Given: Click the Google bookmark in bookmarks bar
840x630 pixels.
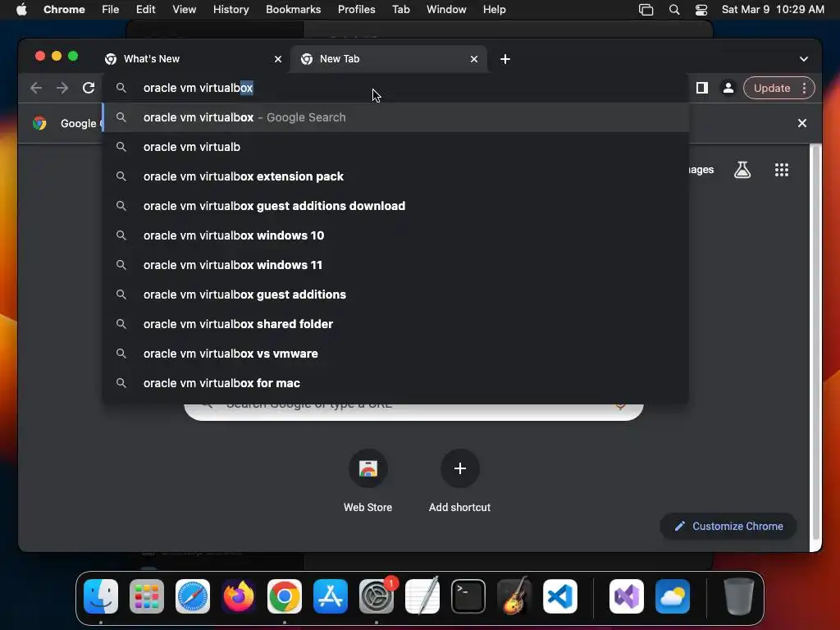Looking at the screenshot, I should pyautogui.click(x=67, y=123).
